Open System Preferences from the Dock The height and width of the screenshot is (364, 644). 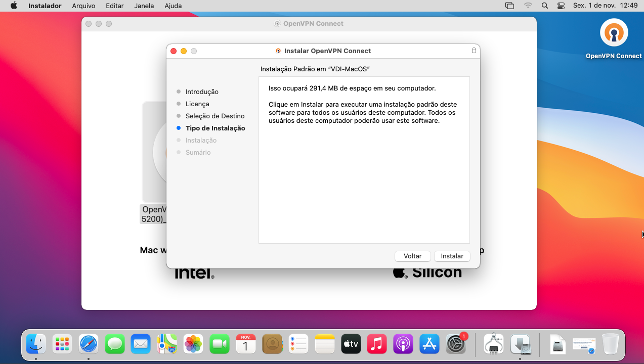point(456,344)
